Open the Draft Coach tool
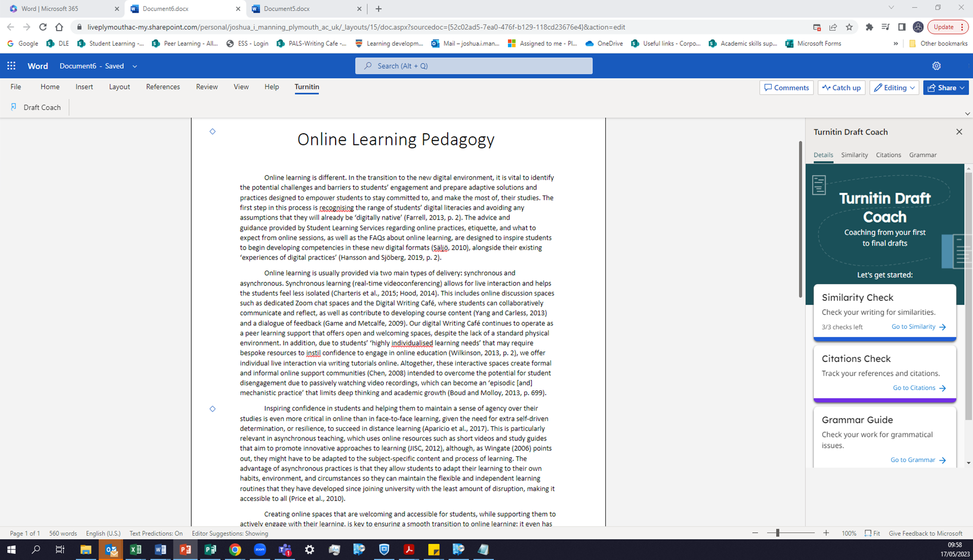The image size is (973, 560). click(x=36, y=107)
